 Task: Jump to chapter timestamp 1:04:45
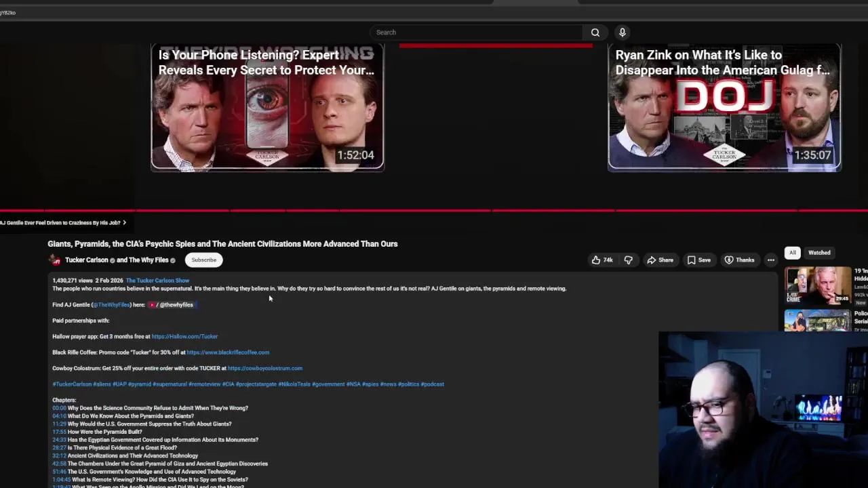coord(61,480)
